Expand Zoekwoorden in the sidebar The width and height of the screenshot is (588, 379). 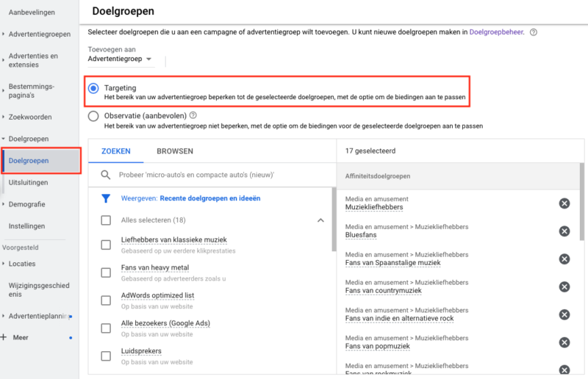click(x=30, y=117)
